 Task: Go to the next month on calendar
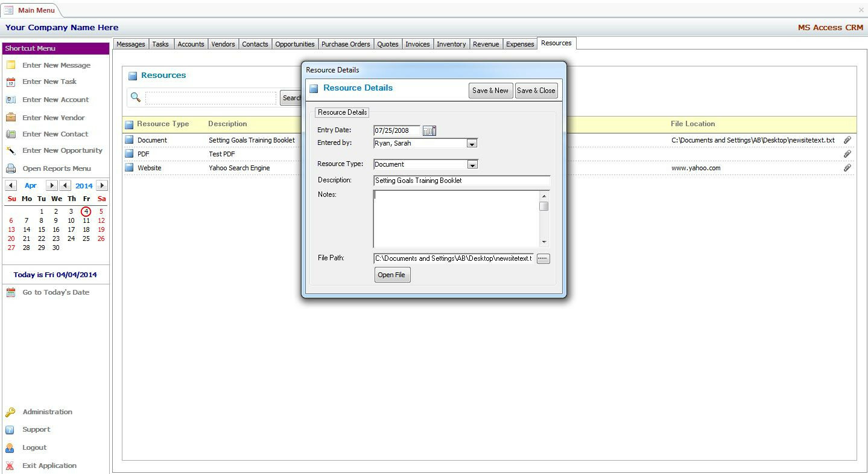[x=52, y=185]
